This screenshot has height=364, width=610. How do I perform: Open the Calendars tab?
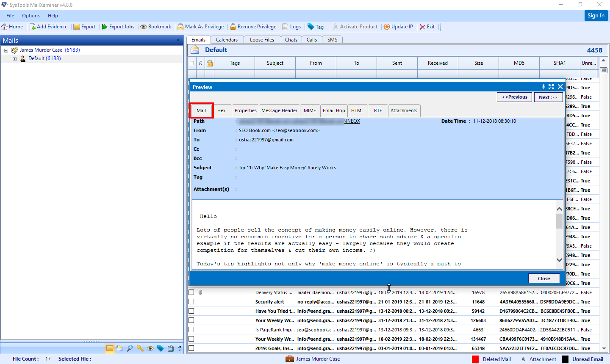(x=227, y=39)
